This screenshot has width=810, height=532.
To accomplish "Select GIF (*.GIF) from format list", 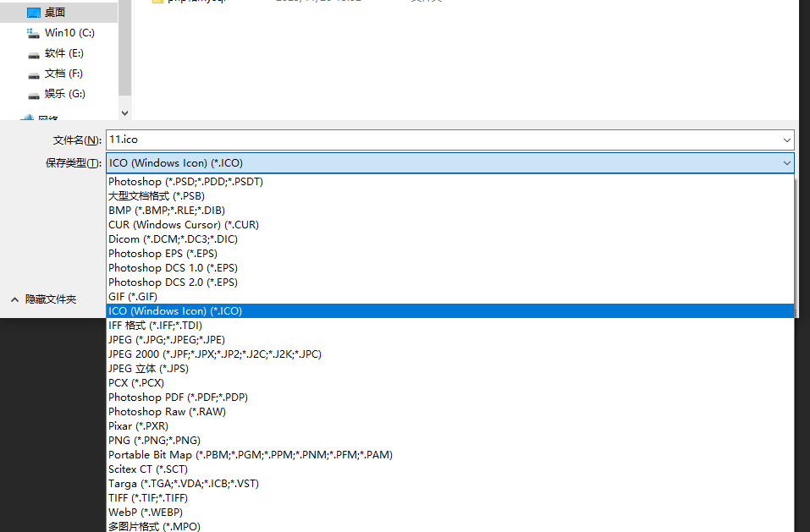I will [133, 296].
